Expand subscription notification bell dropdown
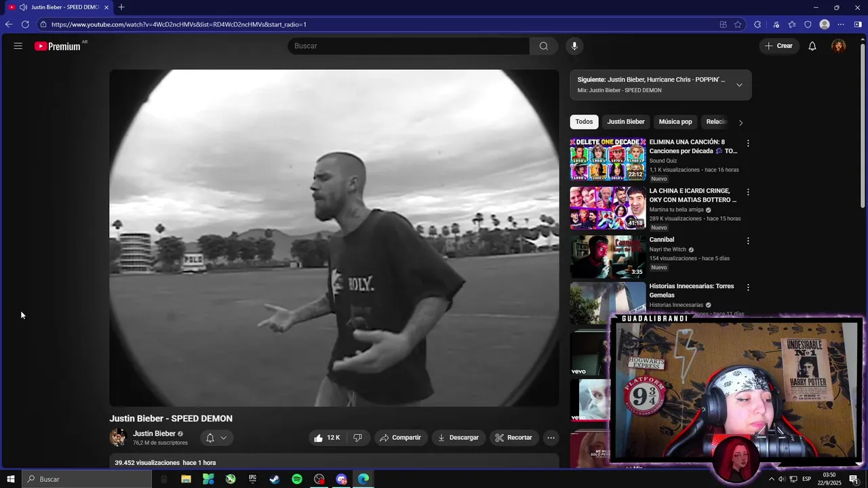868x488 pixels. (216, 438)
